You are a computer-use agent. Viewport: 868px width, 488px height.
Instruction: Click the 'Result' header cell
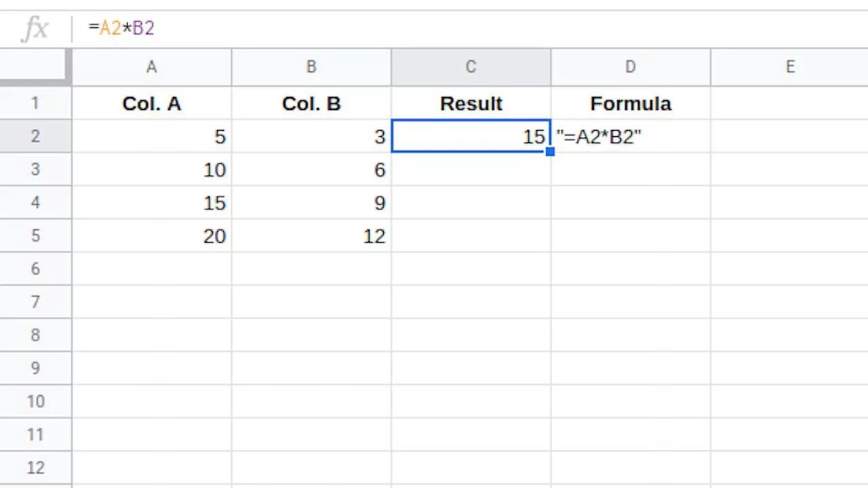click(471, 103)
